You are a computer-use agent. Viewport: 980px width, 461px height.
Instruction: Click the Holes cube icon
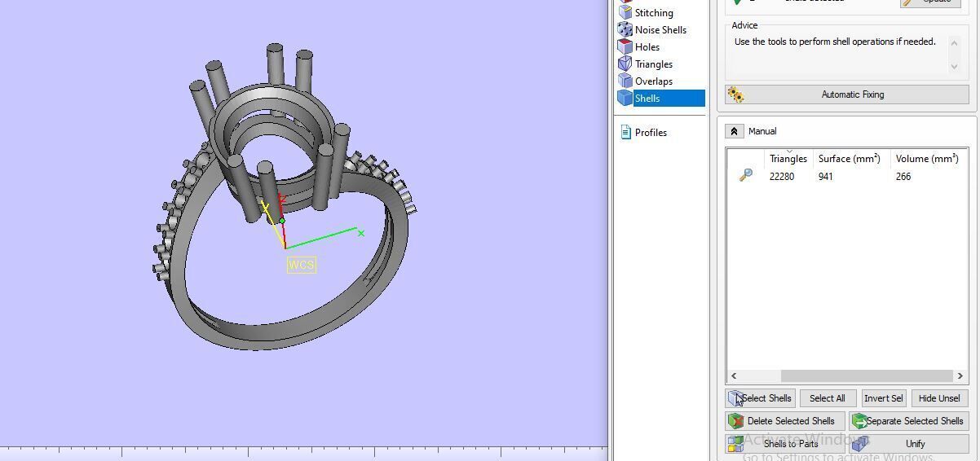[625, 46]
